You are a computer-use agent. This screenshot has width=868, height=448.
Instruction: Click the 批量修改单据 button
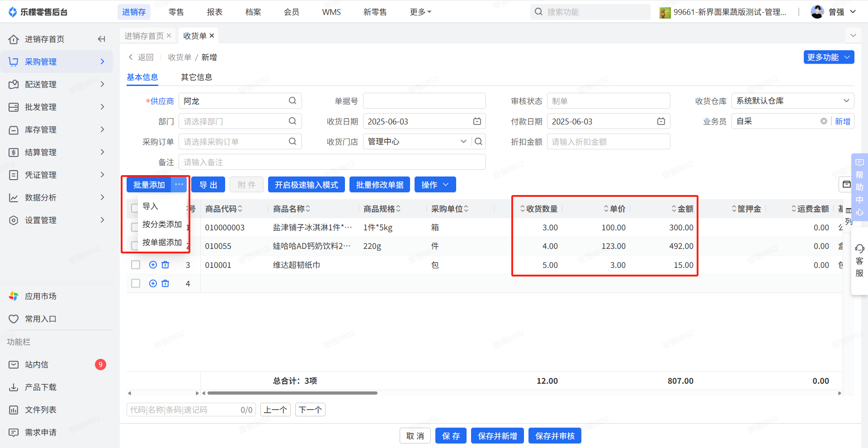click(x=380, y=185)
